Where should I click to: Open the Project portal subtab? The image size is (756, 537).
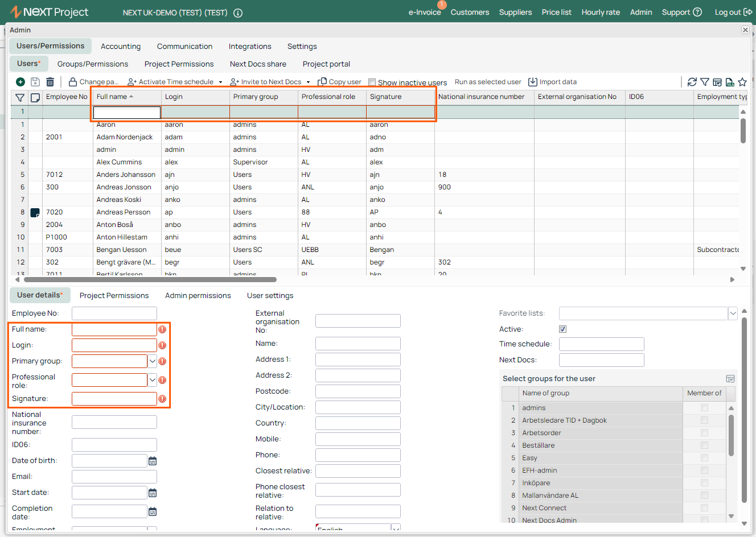326,64
